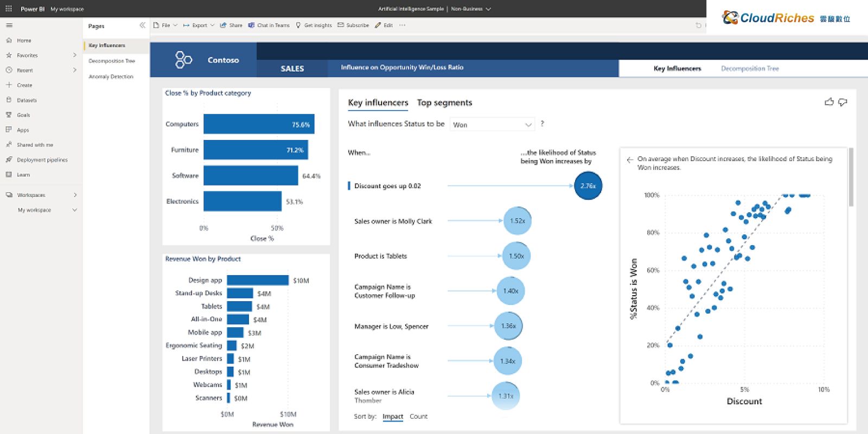Click the Get insights lightbulb button
The height and width of the screenshot is (434, 868).
pyautogui.click(x=314, y=25)
